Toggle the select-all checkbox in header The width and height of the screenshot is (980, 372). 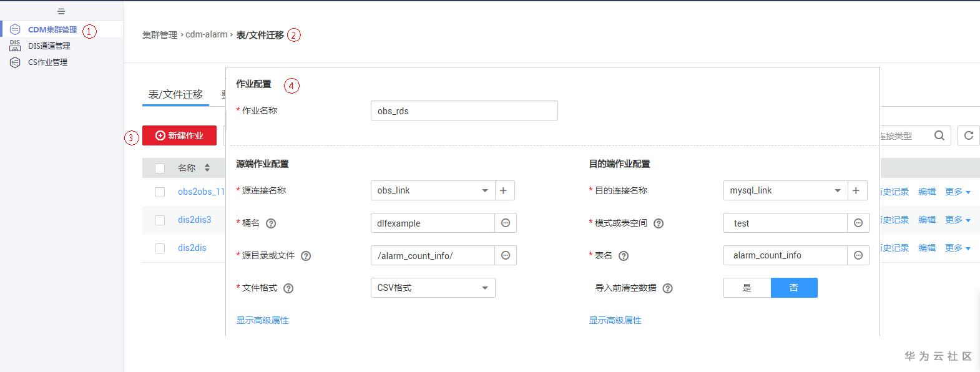pos(160,169)
